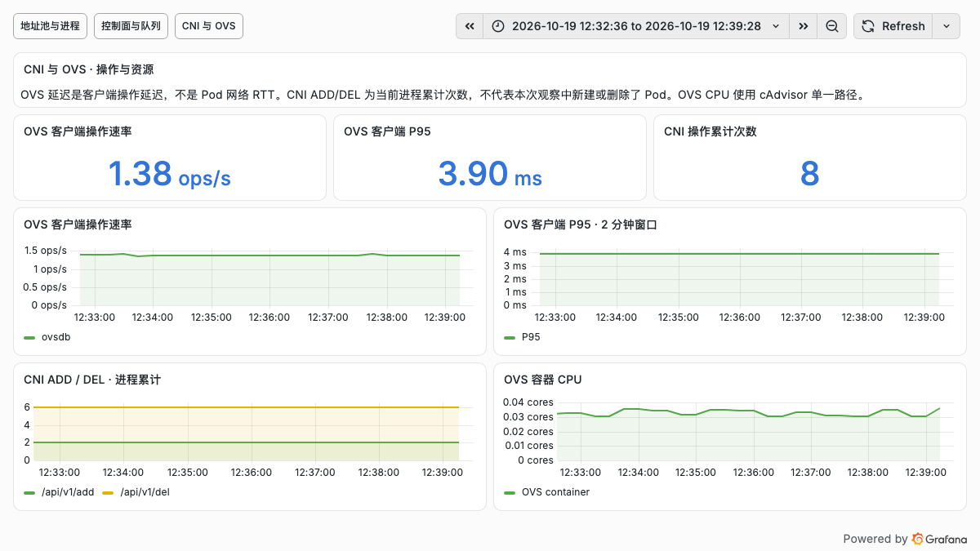Shift time range forward with double-right arrows
Viewport: 980px width, 551px height.
[804, 26]
